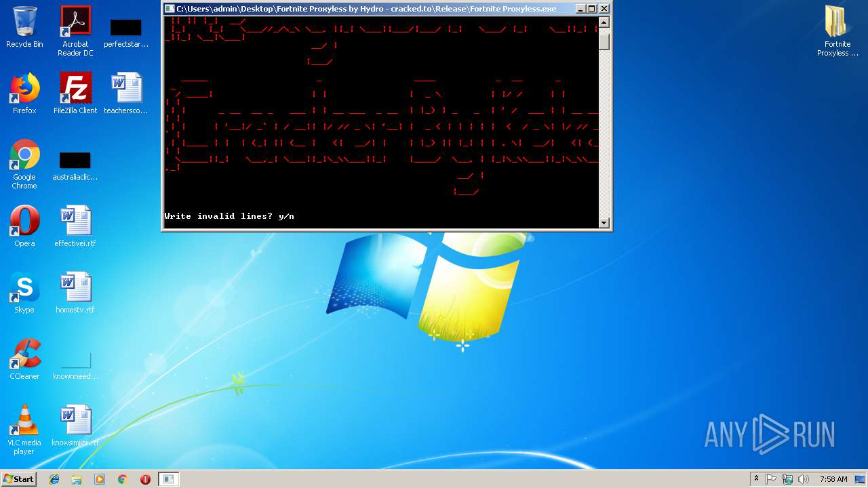The height and width of the screenshot is (488, 868).
Task: Select homestv.rtf document icon
Action: pyautogui.click(x=75, y=293)
